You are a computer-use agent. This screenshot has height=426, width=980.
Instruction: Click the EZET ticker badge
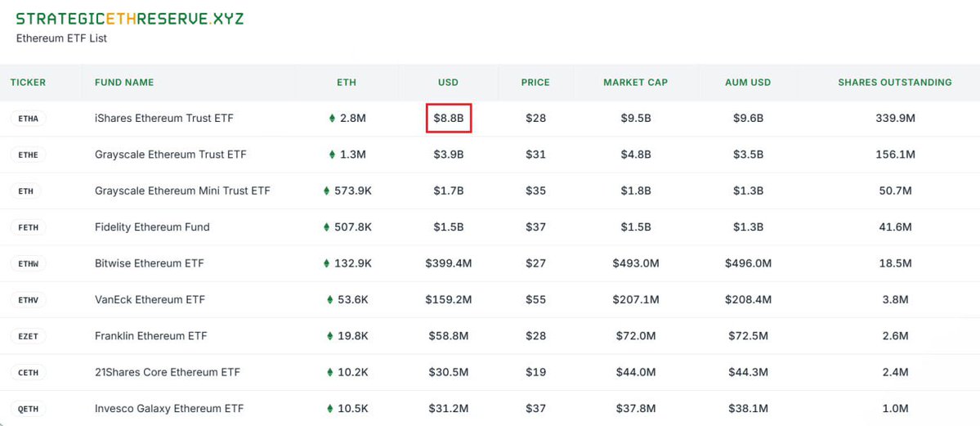point(28,336)
